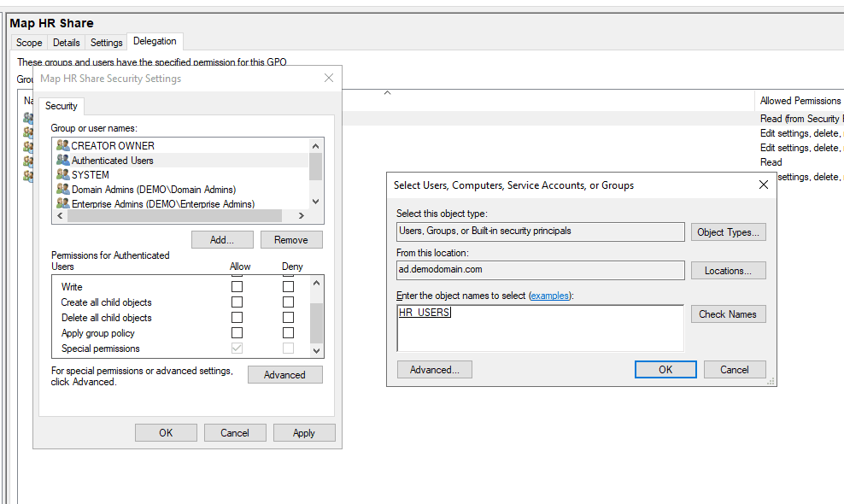Select the Enterprise Admins group icon

tap(62, 204)
